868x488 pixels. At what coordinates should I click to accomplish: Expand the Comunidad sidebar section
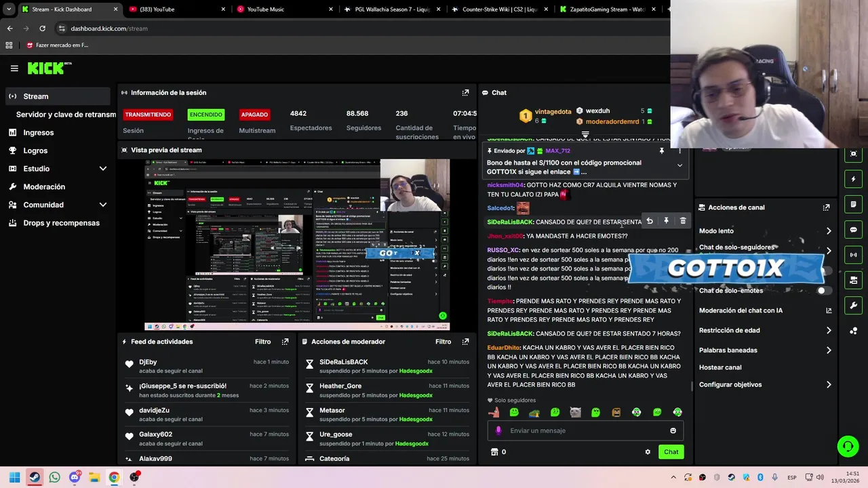(x=103, y=205)
